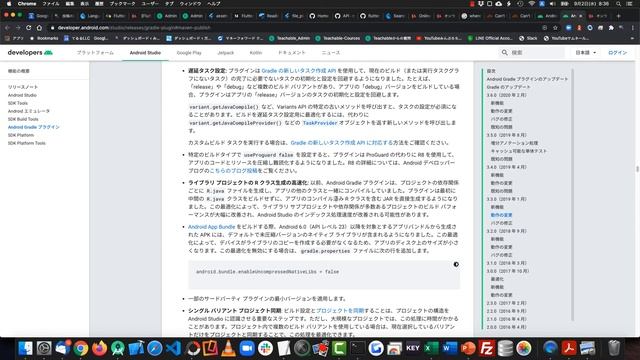
Task: Follow the プロジェクトを同期 link
Action: point(340,311)
